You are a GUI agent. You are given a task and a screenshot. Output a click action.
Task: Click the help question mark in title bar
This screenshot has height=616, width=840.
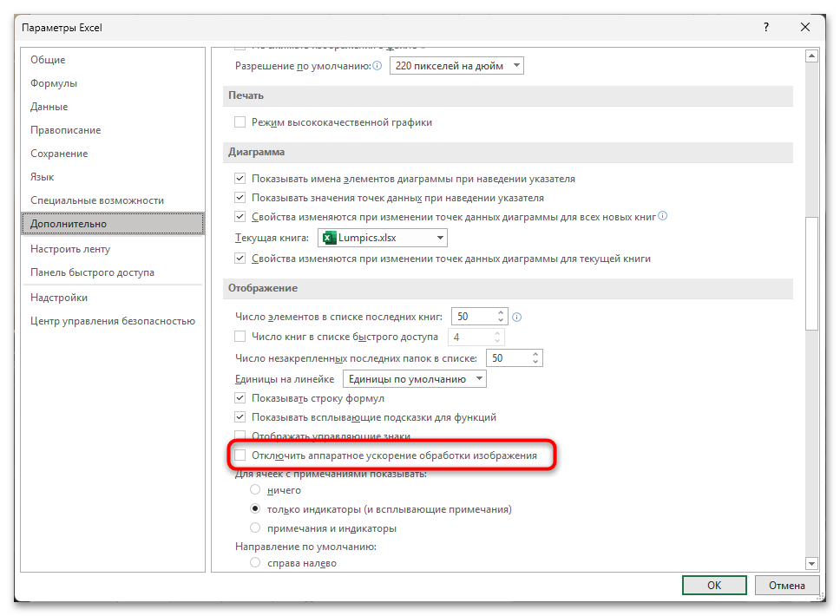pyautogui.click(x=765, y=28)
